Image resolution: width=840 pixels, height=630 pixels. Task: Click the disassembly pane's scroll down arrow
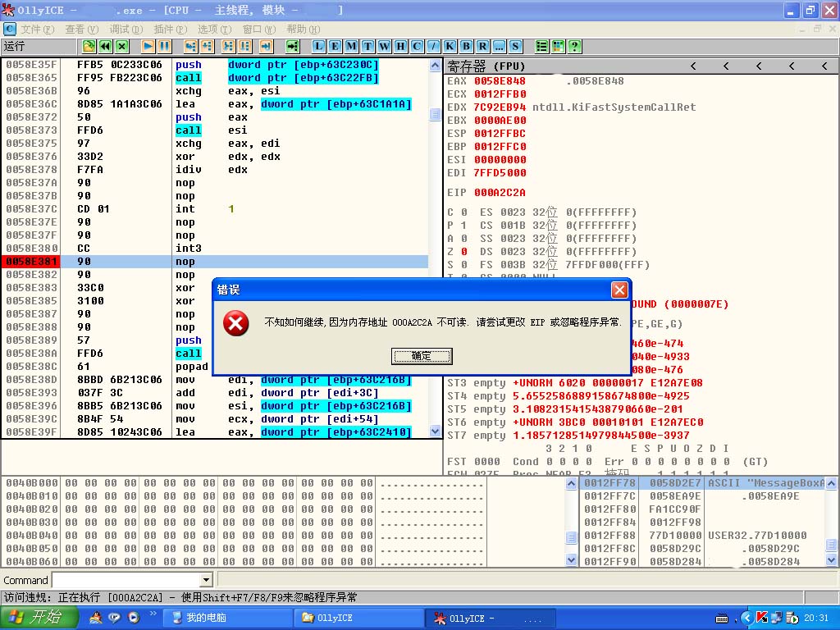click(435, 431)
